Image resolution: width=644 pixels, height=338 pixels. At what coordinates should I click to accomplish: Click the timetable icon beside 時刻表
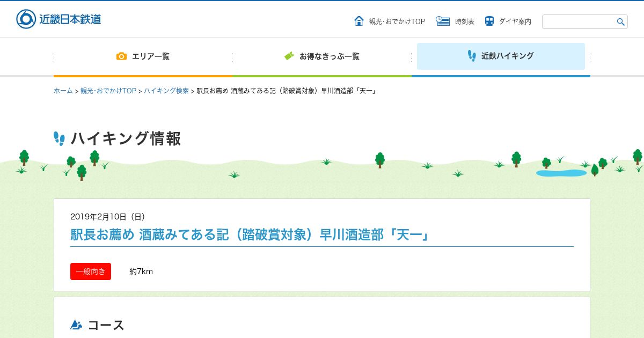443,21
